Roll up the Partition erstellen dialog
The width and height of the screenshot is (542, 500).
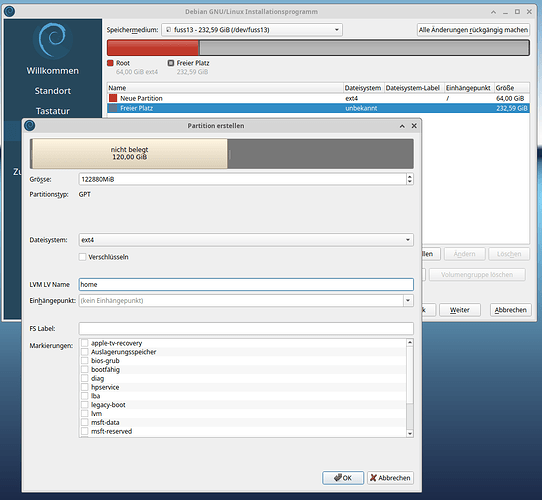(x=402, y=126)
